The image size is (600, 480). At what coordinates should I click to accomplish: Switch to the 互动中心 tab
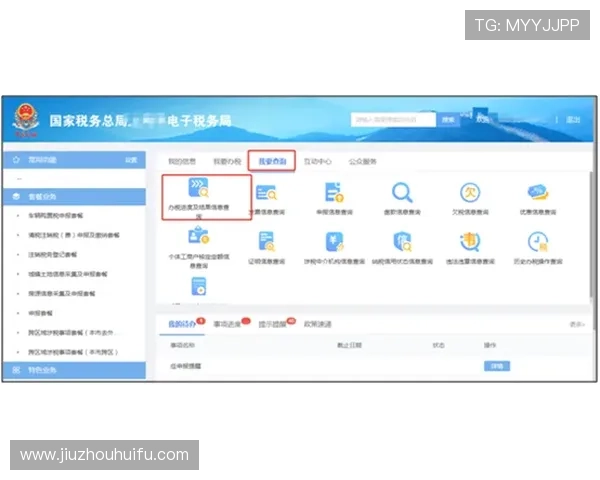tap(317, 161)
